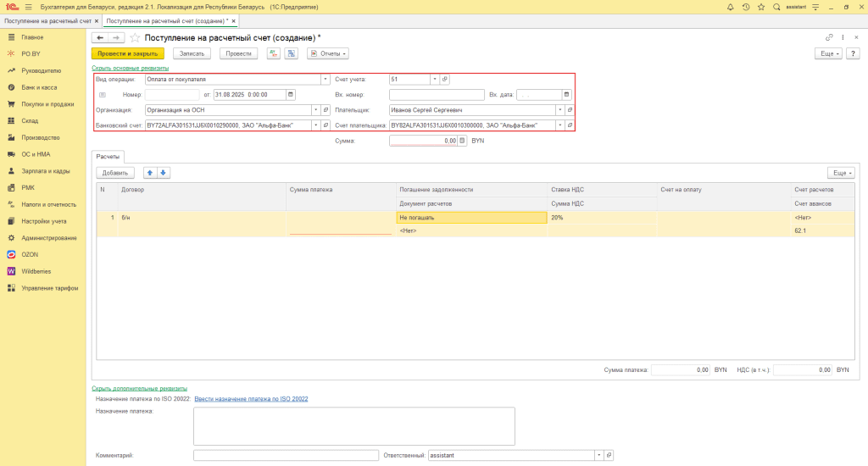Click Скрыть дополнительные реквизиты link
This screenshot has height=466, width=868.
pyautogui.click(x=140, y=389)
